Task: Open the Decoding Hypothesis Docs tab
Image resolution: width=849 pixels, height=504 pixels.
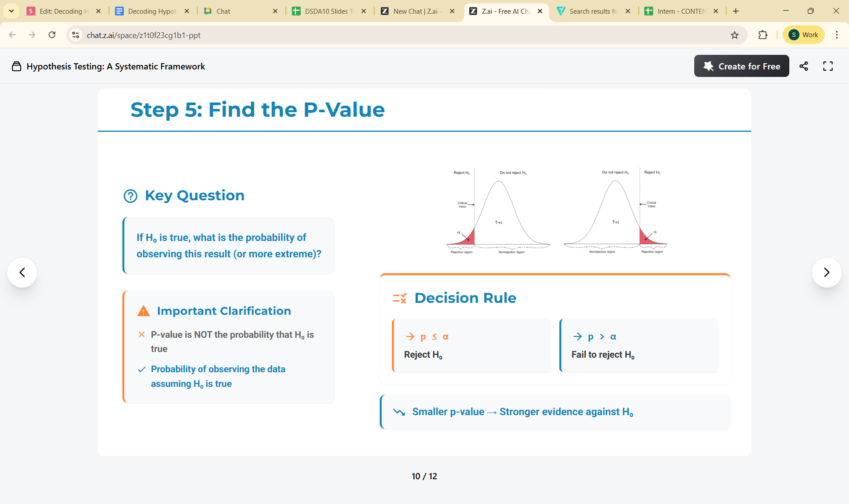Action: pyautogui.click(x=152, y=11)
